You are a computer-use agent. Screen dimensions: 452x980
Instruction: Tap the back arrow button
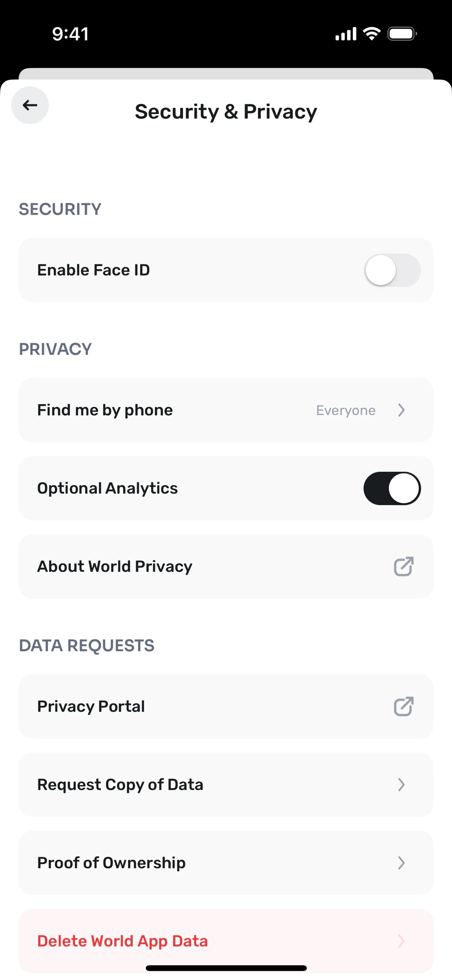30,105
